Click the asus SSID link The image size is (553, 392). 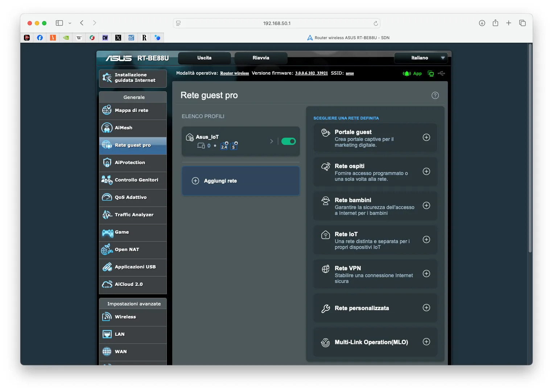pyautogui.click(x=350, y=73)
